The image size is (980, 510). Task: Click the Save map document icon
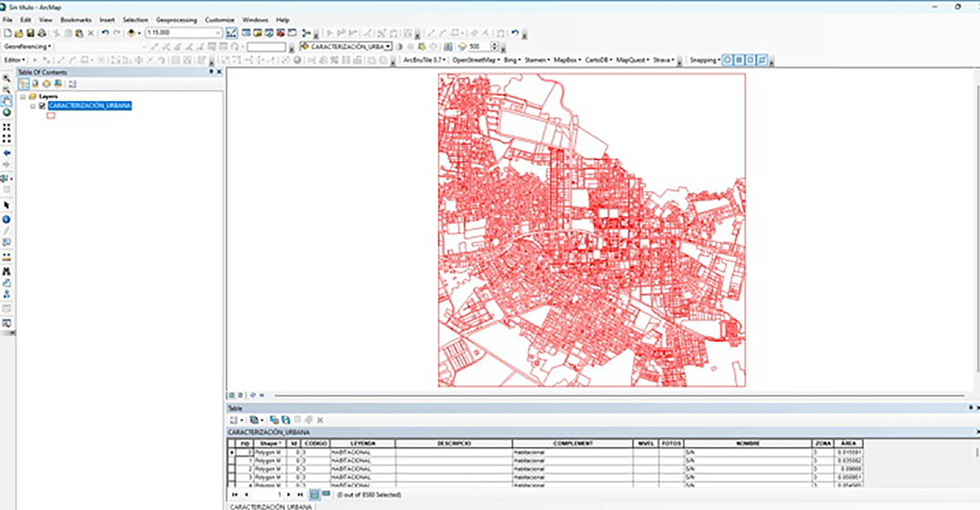click(30, 33)
